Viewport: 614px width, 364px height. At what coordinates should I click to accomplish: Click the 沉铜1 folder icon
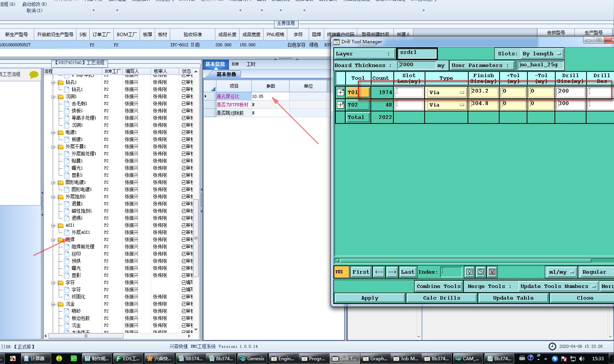[61, 96]
